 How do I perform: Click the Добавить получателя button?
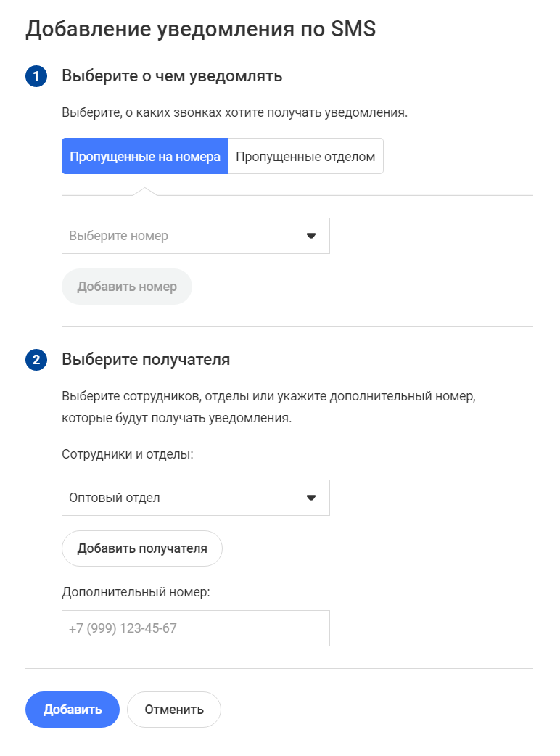pyautogui.click(x=142, y=548)
